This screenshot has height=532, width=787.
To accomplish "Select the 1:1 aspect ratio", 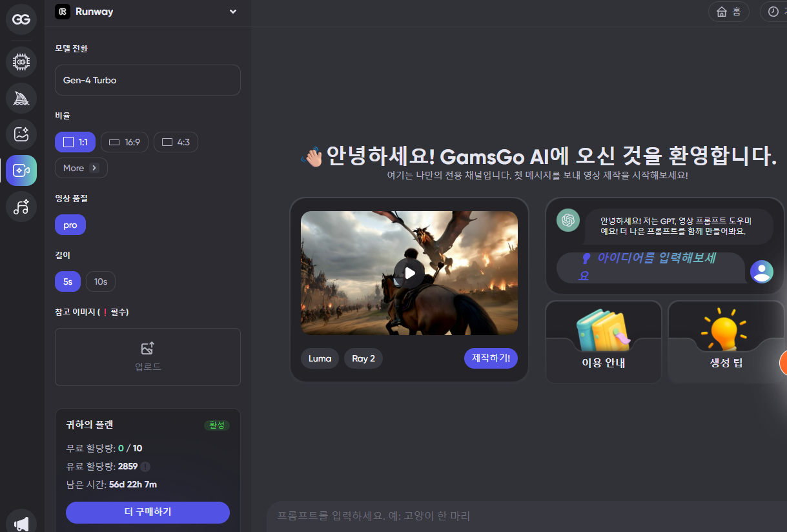I will (76, 142).
